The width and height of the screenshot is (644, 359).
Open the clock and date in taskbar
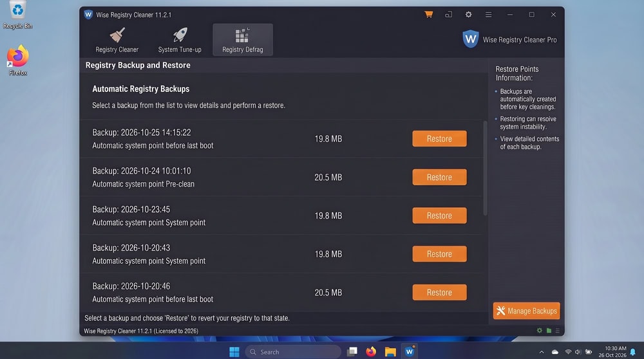point(612,352)
